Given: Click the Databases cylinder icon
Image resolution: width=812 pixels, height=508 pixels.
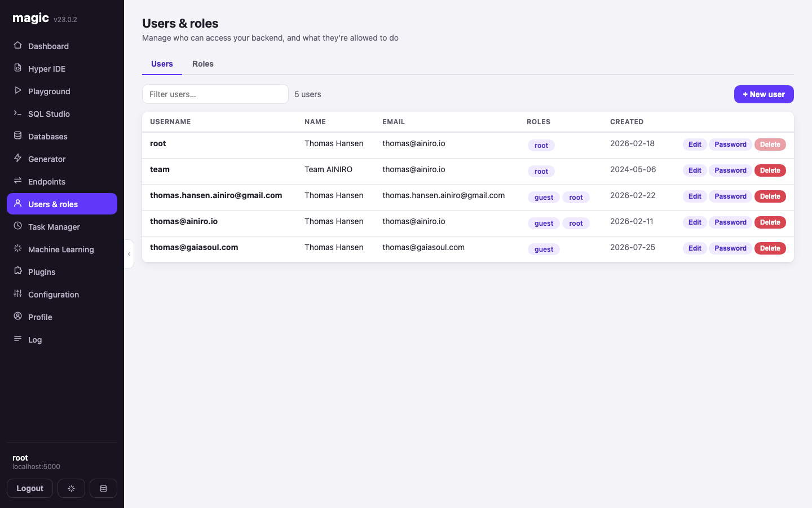Looking at the screenshot, I should 17,135.
